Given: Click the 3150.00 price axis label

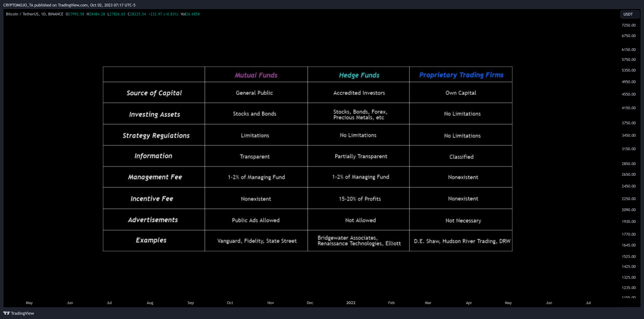Looking at the screenshot, I should (x=628, y=149).
